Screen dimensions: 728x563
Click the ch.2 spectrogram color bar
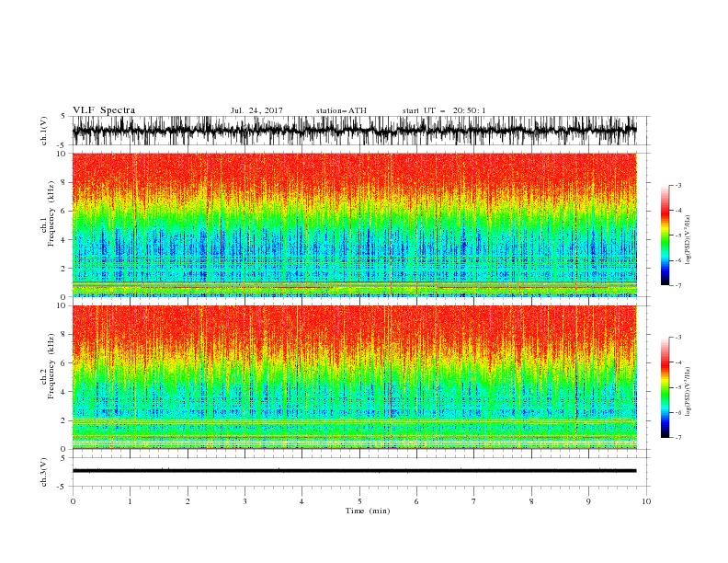665,387
